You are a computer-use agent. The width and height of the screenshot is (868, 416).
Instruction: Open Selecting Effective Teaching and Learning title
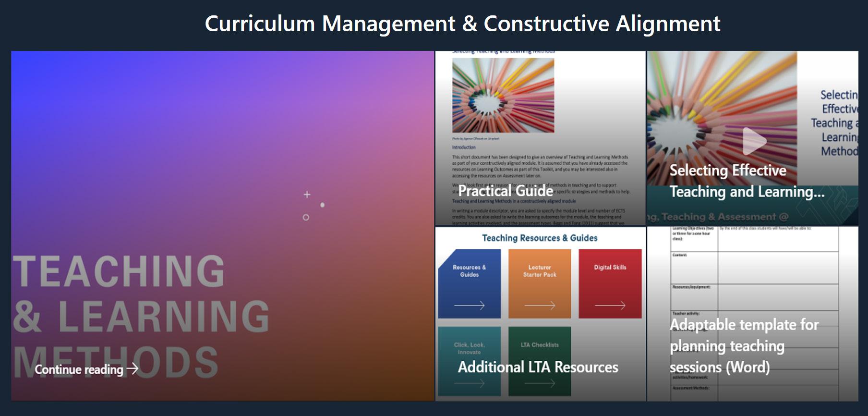747,181
